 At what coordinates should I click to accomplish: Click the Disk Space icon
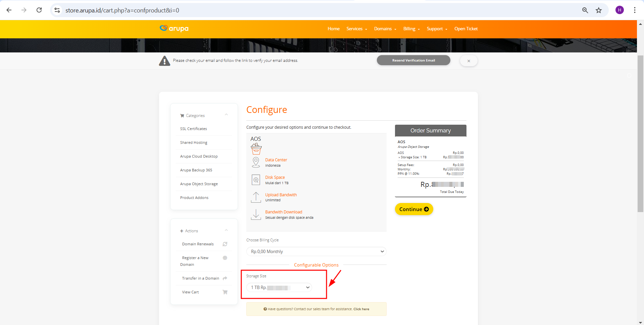click(x=256, y=179)
